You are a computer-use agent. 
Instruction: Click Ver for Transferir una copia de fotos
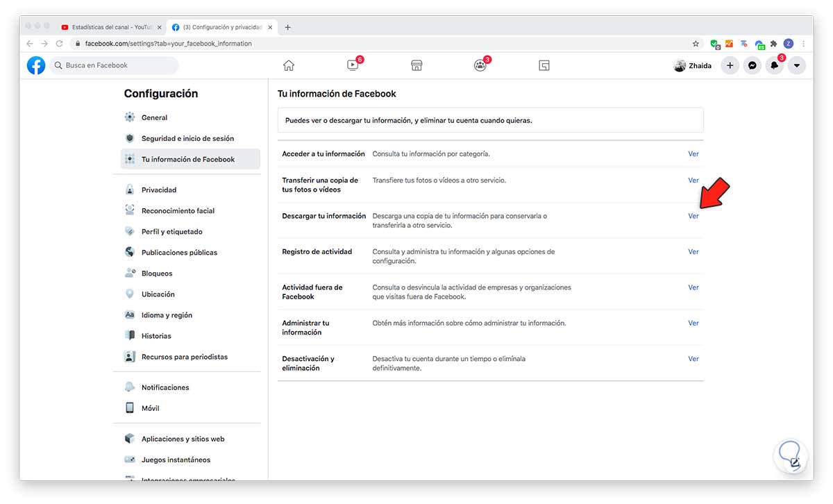(693, 180)
